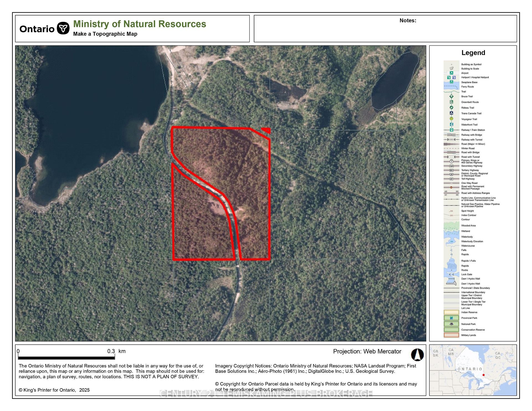Click the Seaplane Base legend icon
The image size is (532, 411).
coord(451,82)
